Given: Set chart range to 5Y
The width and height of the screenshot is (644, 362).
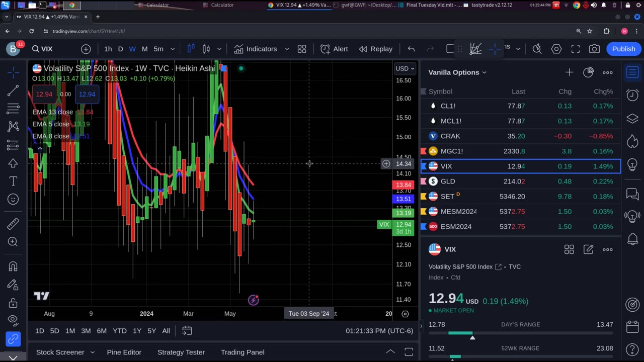Looking at the screenshot, I should pyautogui.click(x=151, y=330).
